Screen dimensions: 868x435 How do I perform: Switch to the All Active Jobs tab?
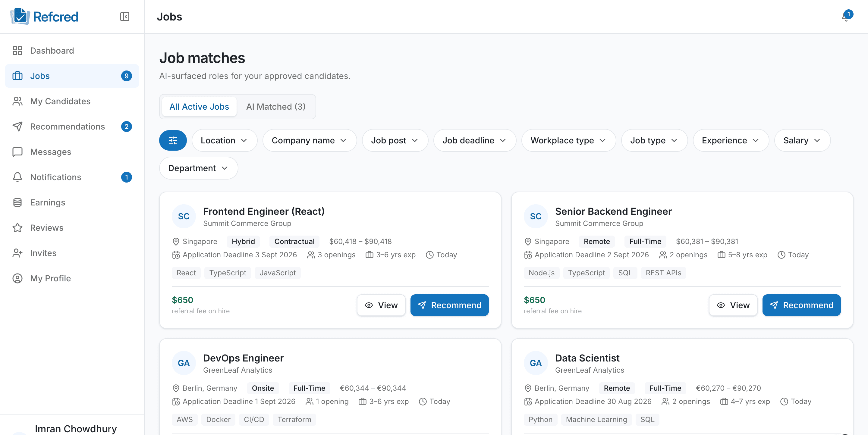pyautogui.click(x=199, y=107)
